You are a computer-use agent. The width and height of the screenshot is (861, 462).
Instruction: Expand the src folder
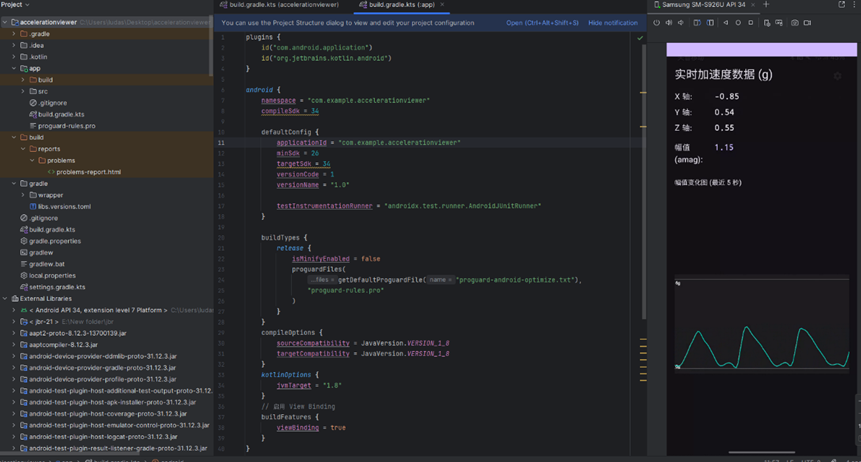[x=23, y=91]
